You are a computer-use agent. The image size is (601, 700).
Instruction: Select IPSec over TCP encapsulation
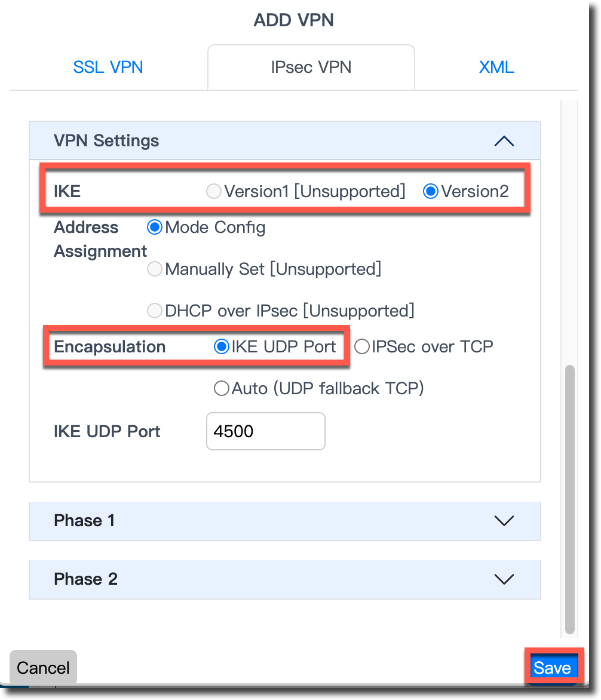(x=361, y=347)
